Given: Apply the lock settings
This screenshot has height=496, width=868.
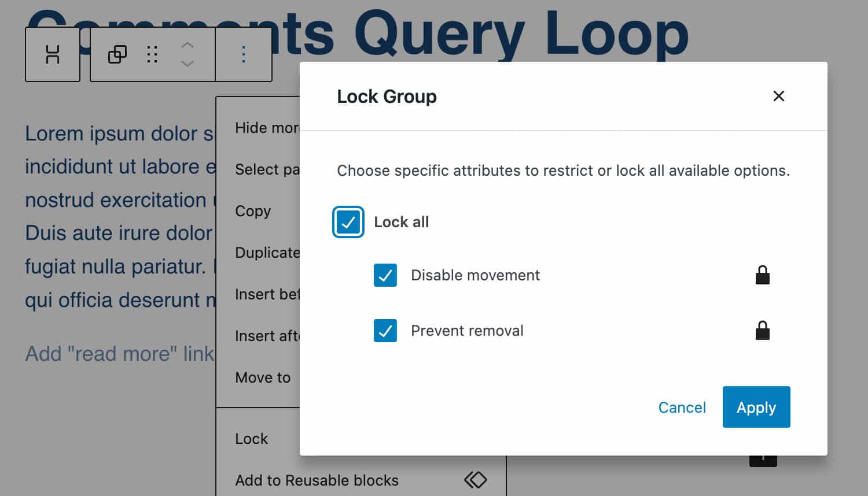Looking at the screenshot, I should pos(756,408).
